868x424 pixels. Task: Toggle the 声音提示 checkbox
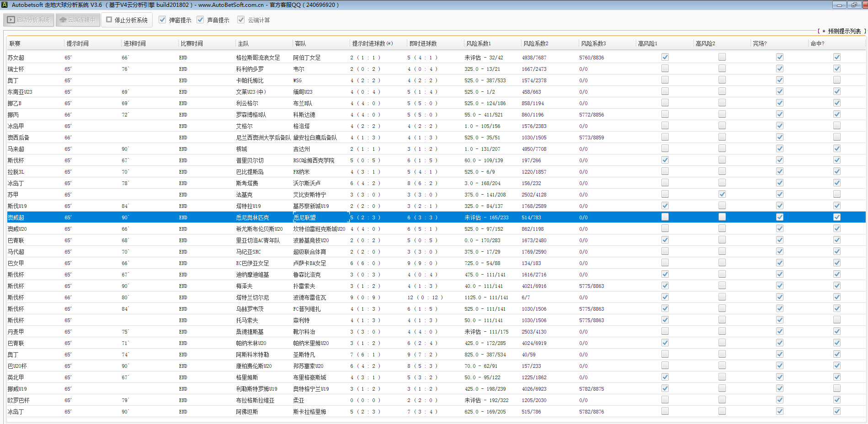[x=200, y=20]
